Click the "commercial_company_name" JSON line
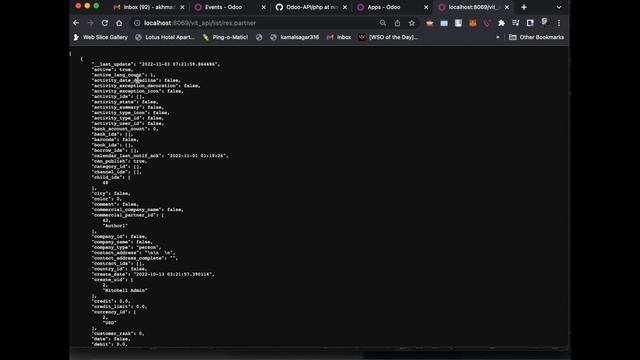Screen dimensions: 640x360 click(x=138, y=209)
